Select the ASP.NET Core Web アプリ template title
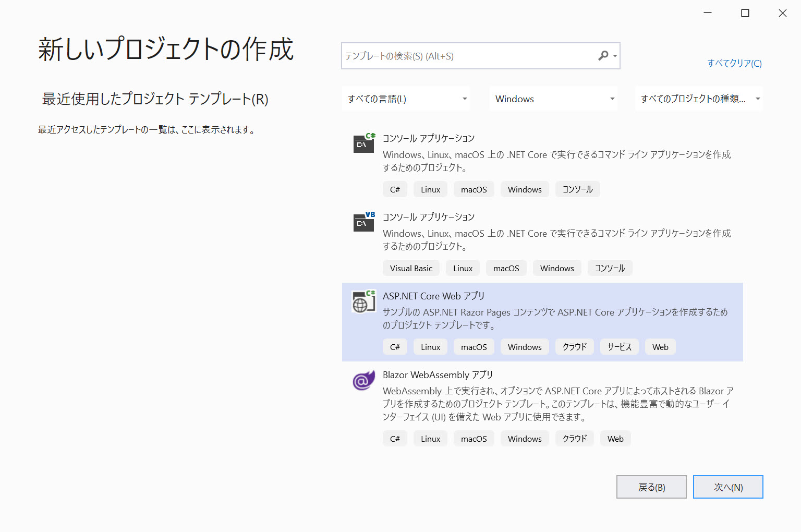Viewport: 801px width, 532px height. 433,296
